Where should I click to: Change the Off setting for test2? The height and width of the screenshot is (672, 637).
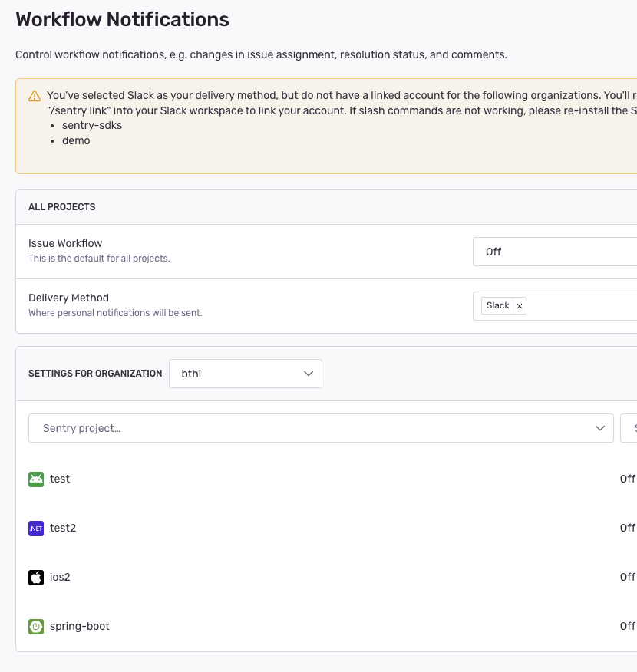pyautogui.click(x=627, y=528)
